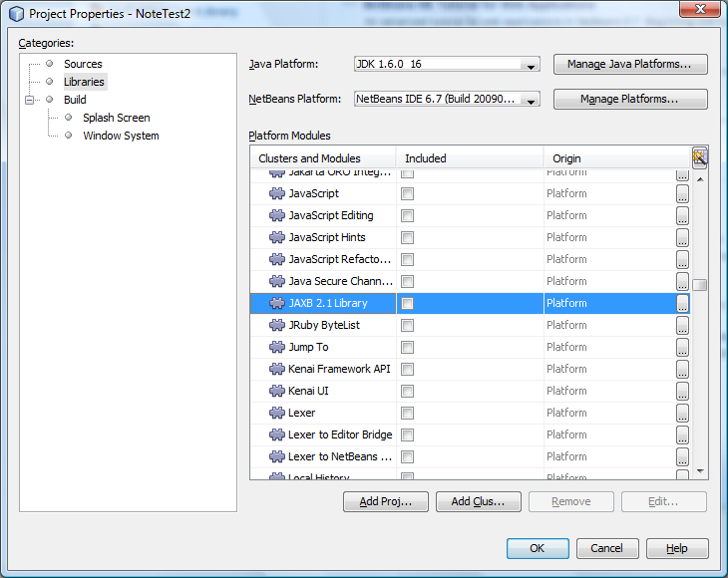Viewport: 728px width, 578px height.
Task: Check the Lexer to Editor Bridge checkbox
Action: 407,435
